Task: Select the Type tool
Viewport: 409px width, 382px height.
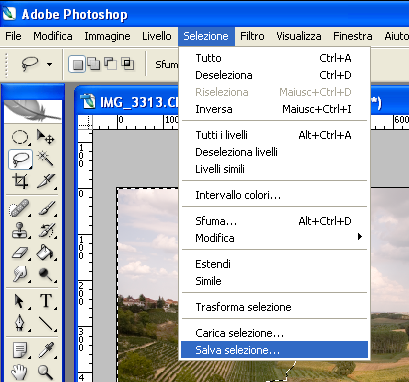Action: tap(46, 301)
